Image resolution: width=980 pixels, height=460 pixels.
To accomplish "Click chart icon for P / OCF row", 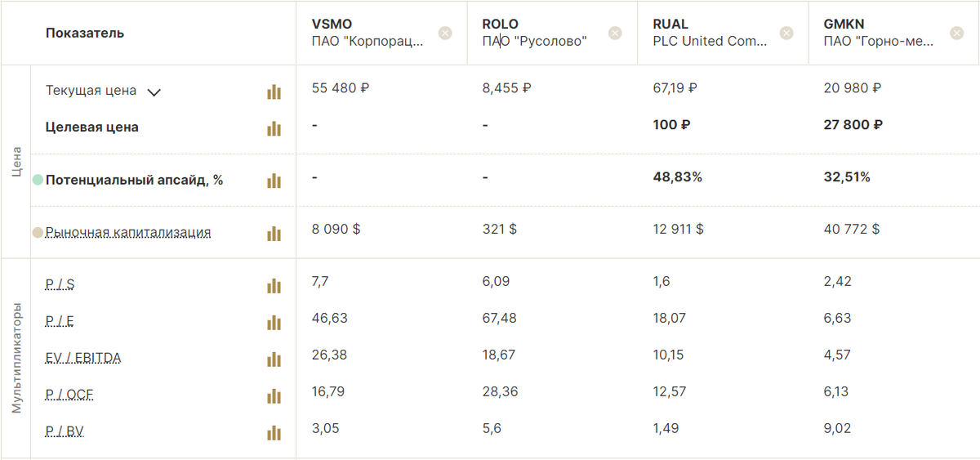I will (274, 395).
